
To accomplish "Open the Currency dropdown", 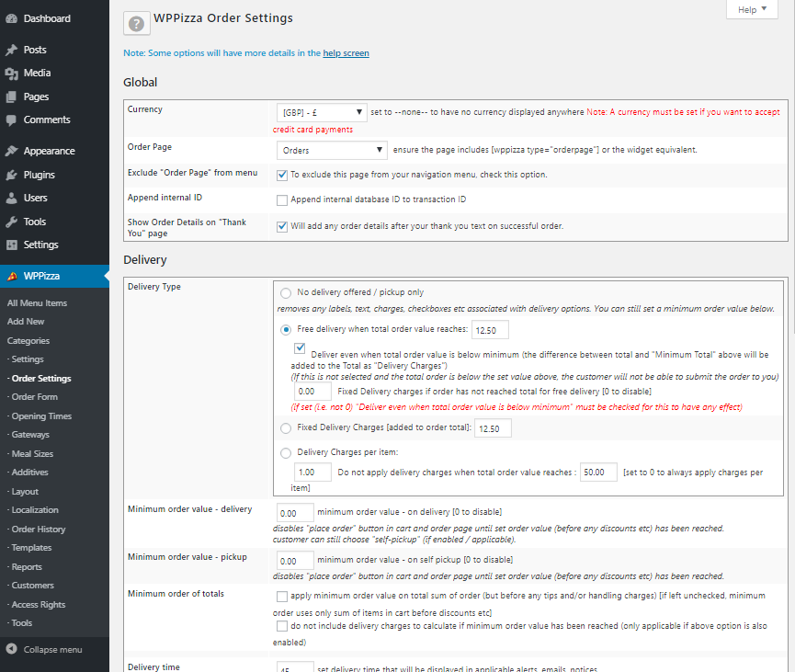I will tap(321, 112).
